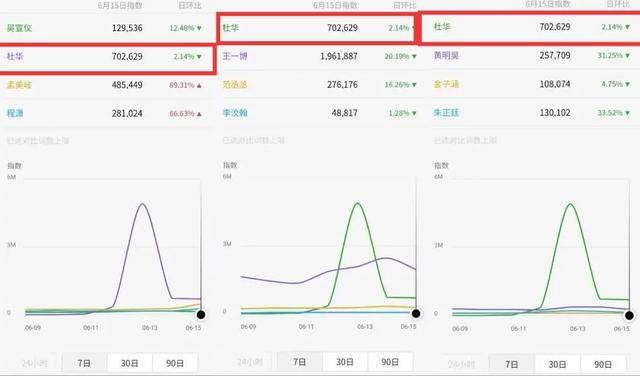Click green 杜华 peak in the 王一博 chart
This screenshot has height=376, width=640.
click(358, 203)
